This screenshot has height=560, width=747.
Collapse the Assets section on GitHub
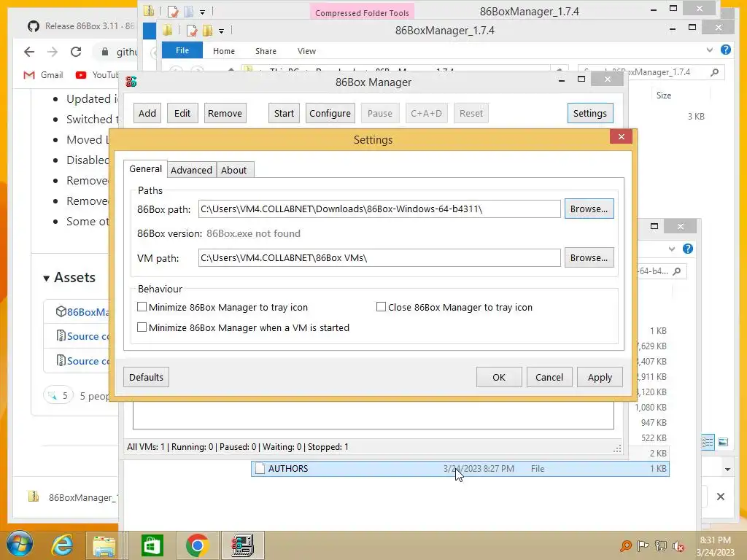click(46, 278)
